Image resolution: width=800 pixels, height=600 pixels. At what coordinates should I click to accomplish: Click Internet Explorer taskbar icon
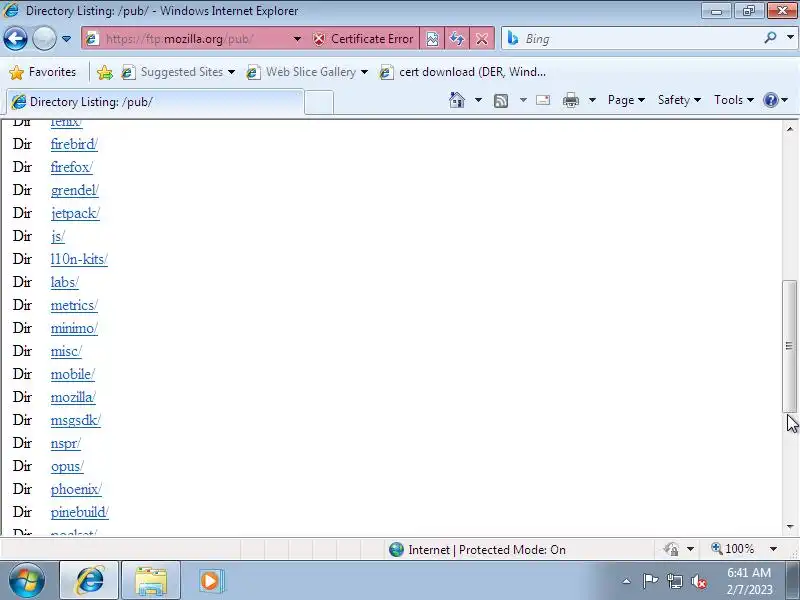click(89, 581)
